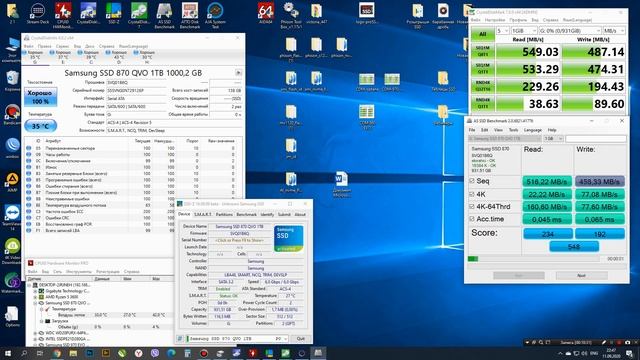
Task: Click the Abort button in AS SSD
Action: pyautogui.click(x=581, y=276)
